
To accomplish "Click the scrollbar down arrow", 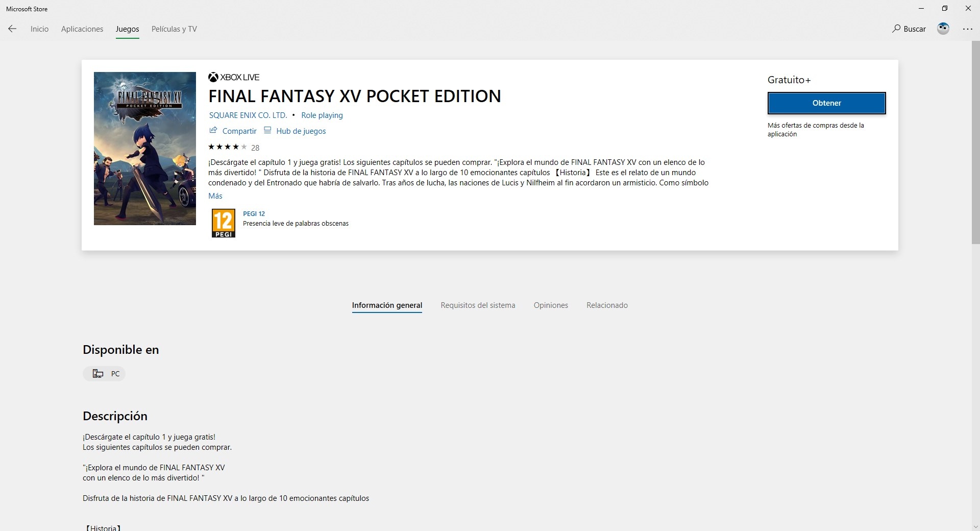I will point(975,527).
